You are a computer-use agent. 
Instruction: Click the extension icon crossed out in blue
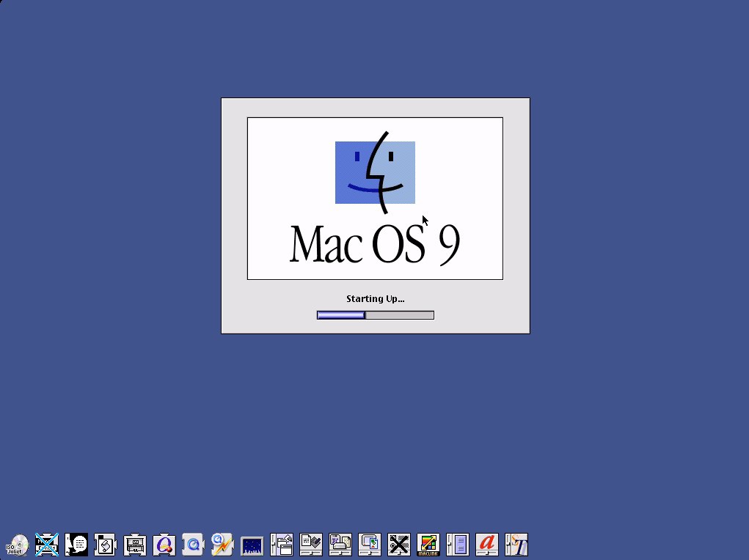(x=47, y=545)
